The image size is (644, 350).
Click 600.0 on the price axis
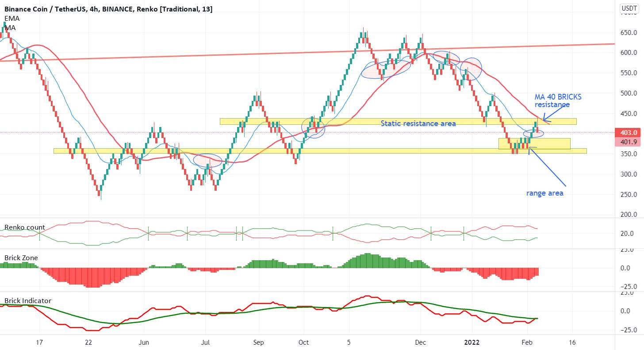pyautogui.click(x=628, y=53)
